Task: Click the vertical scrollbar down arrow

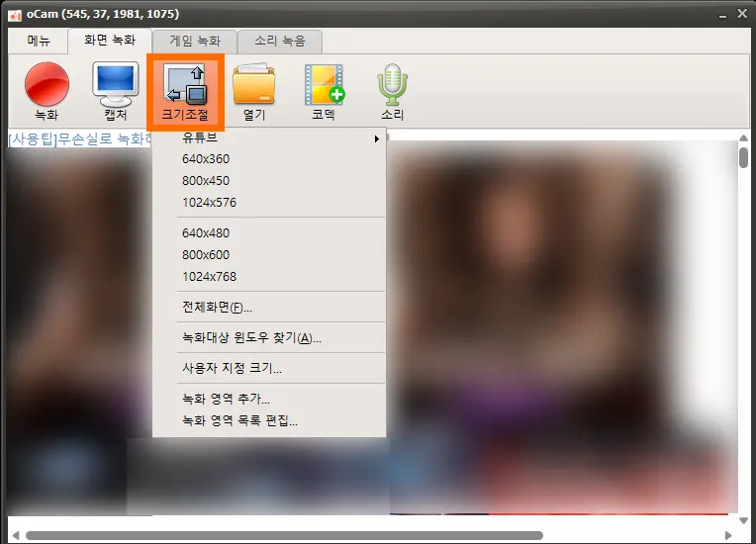Action: (743, 520)
